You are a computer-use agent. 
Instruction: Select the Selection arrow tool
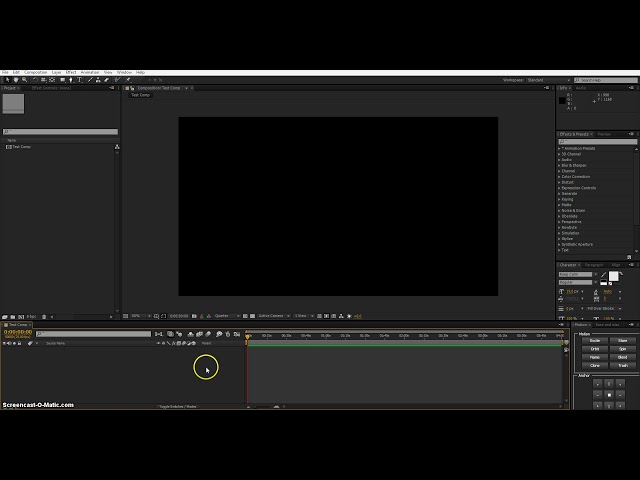[x=7, y=80]
